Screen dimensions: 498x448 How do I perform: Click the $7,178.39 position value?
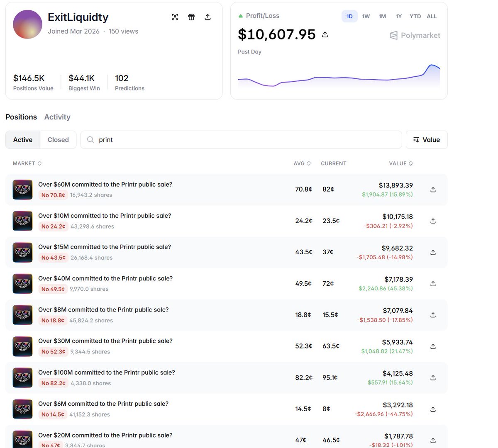pyautogui.click(x=398, y=280)
